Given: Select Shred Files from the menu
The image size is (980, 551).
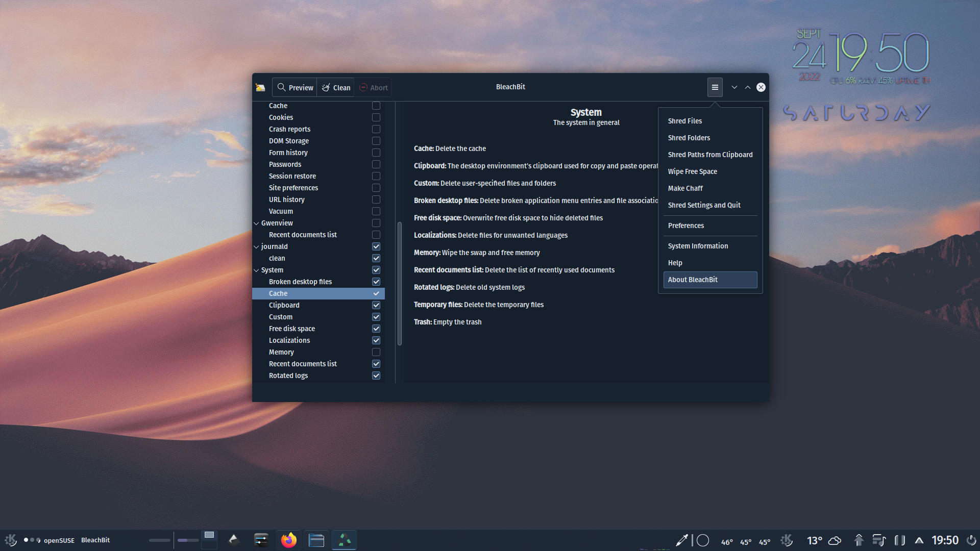Looking at the screenshot, I should click(710, 121).
